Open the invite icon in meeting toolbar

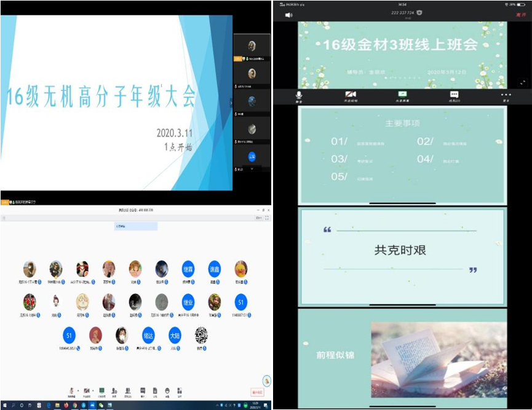point(115,390)
